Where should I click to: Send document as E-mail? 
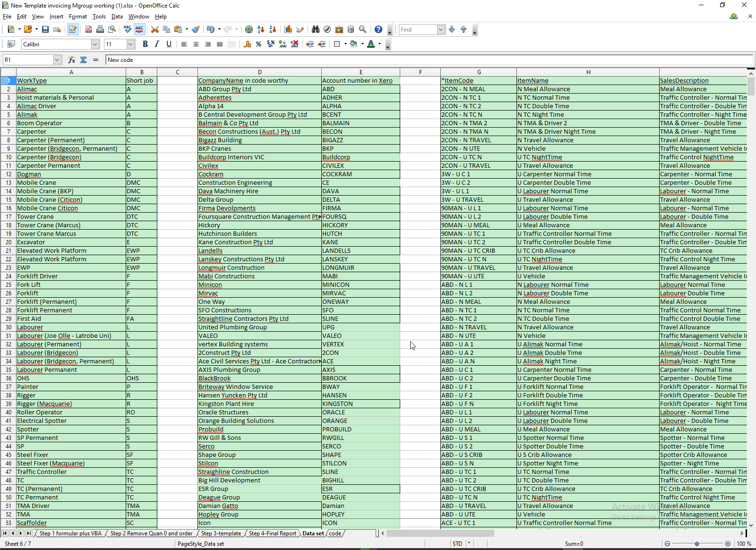click(x=57, y=29)
